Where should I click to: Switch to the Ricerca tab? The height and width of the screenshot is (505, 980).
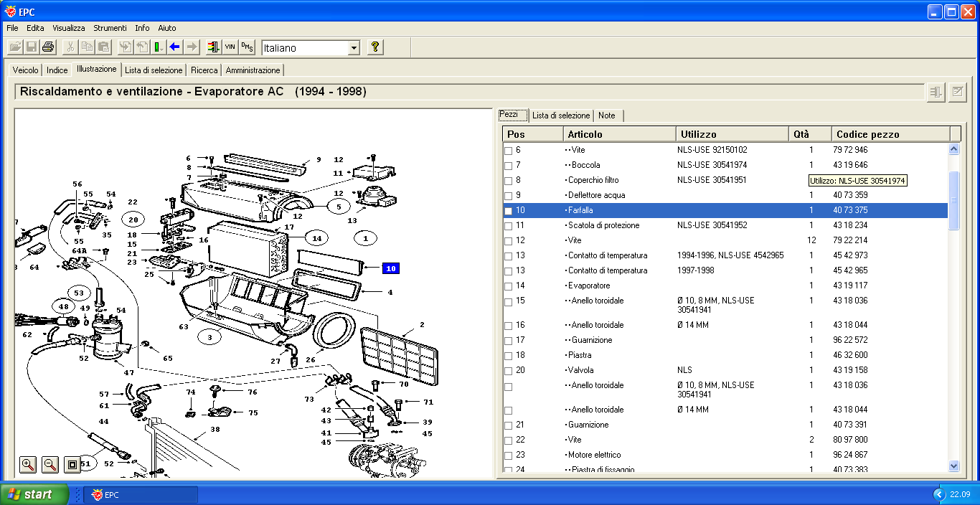pyautogui.click(x=204, y=70)
